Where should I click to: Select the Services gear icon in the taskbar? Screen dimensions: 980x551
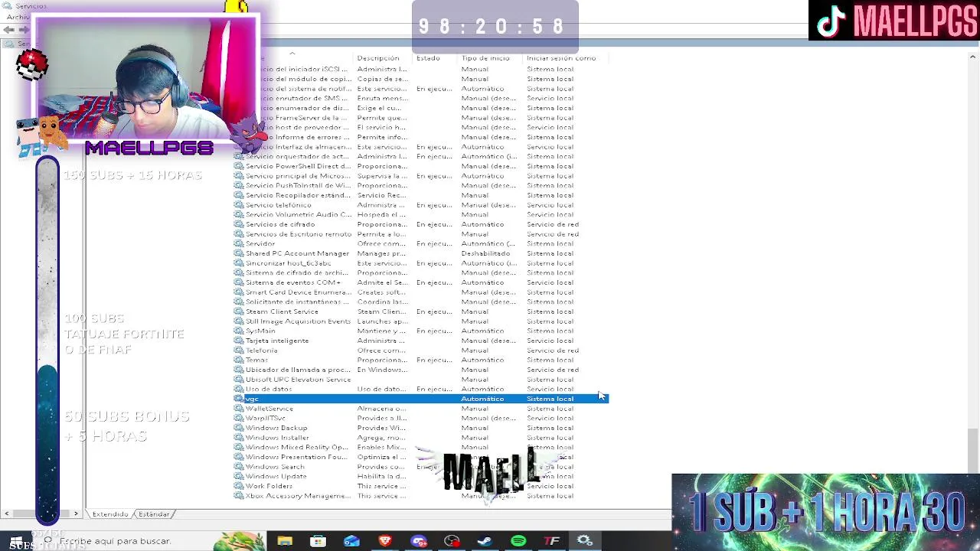click(585, 541)
